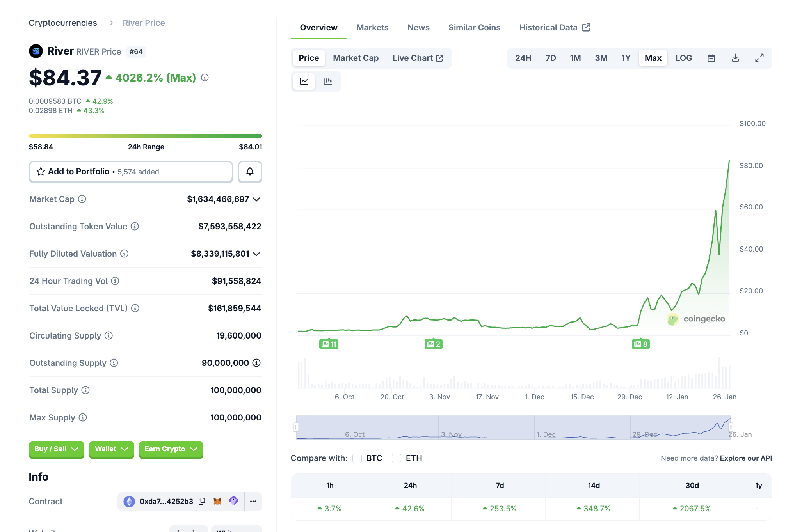Enable BTC comparison checkbox

(x=357, y=458)
